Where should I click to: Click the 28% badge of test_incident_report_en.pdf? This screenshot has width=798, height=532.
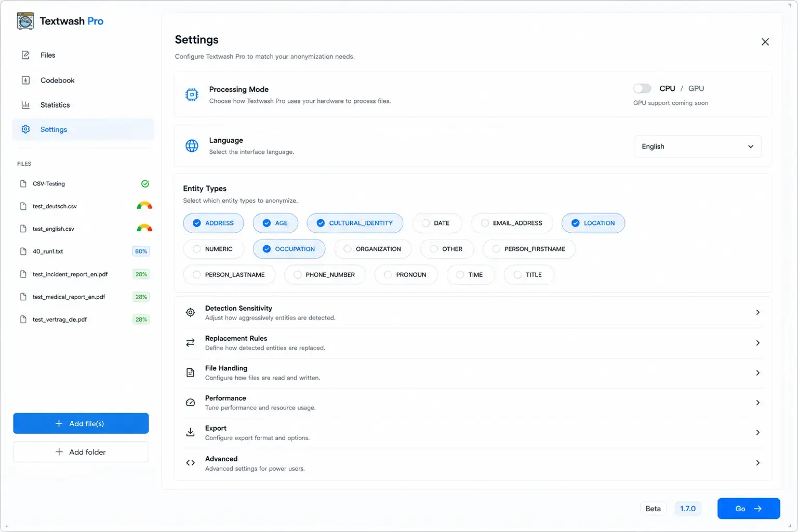coord(141,274)
